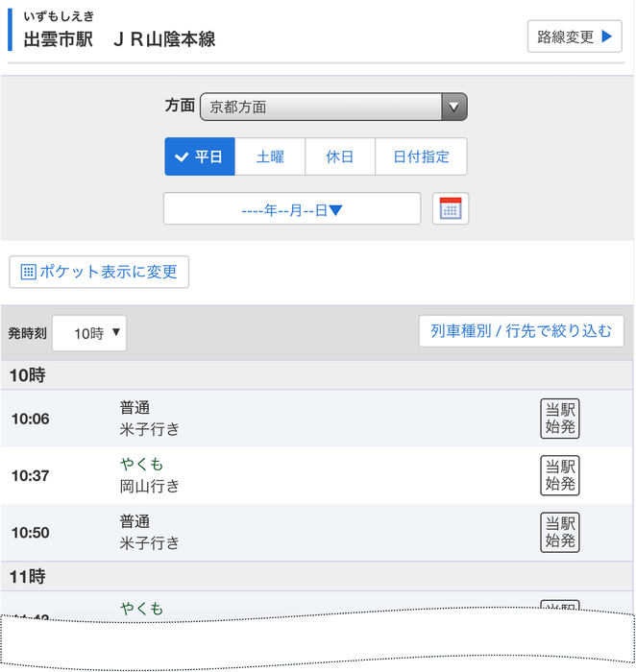Switch to the 土曜 Saturday schedule

[x=270, y=156]
